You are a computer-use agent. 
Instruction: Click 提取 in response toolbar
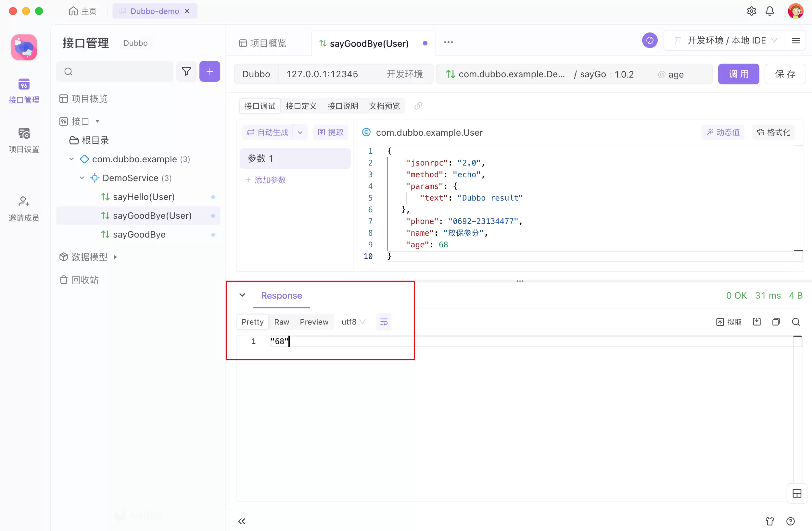point(729,322)
